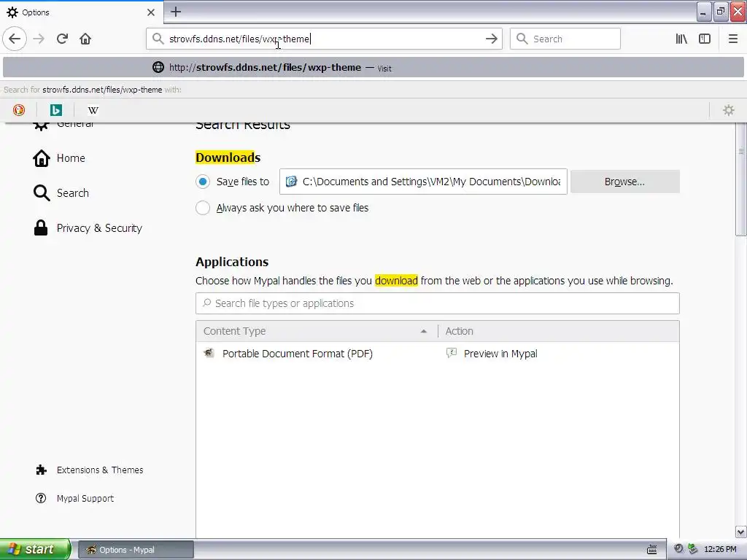The height and width of the screenshot is (560, 747).
Task: Click the forward navigation arrow
Action: coord(39,39)
